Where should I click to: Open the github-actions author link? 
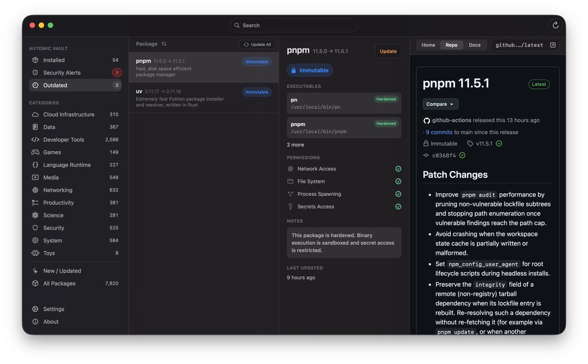coord(452,121)
